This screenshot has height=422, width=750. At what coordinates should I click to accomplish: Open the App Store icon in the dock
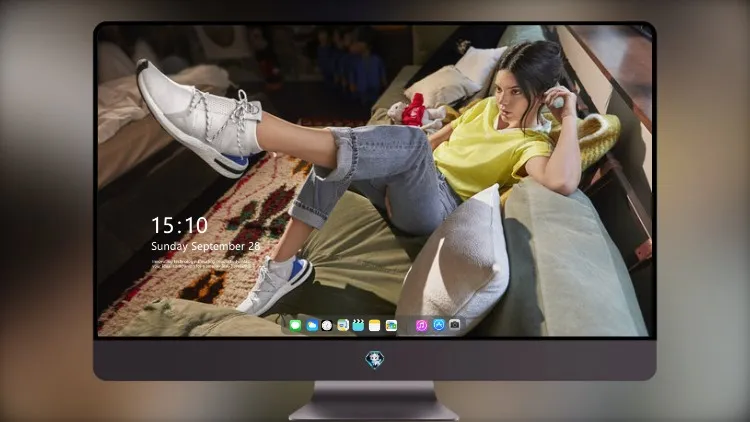439,325
